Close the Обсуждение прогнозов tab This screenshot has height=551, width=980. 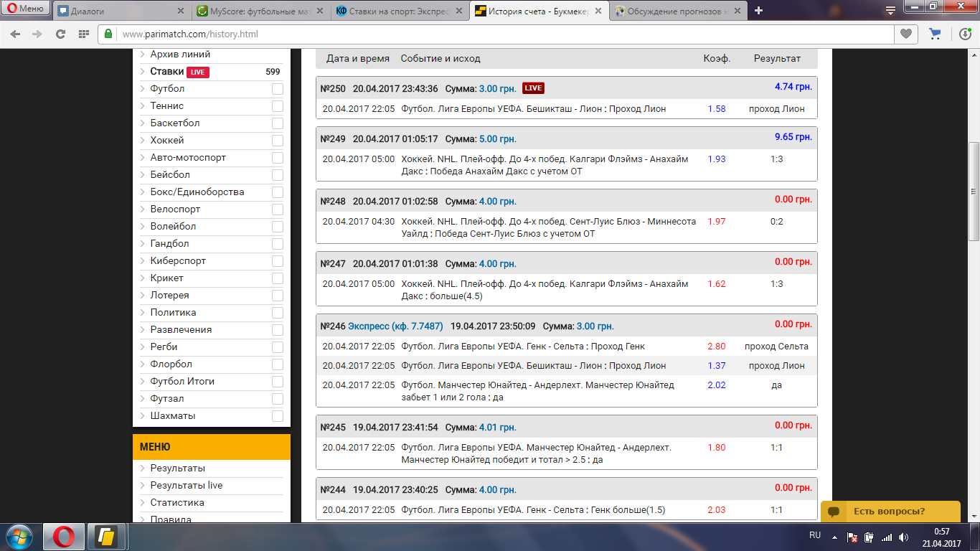pos(736,11)
